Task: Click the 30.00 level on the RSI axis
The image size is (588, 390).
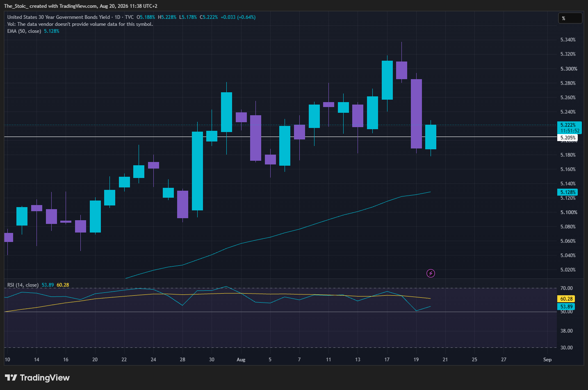Action: click(566, 348)
